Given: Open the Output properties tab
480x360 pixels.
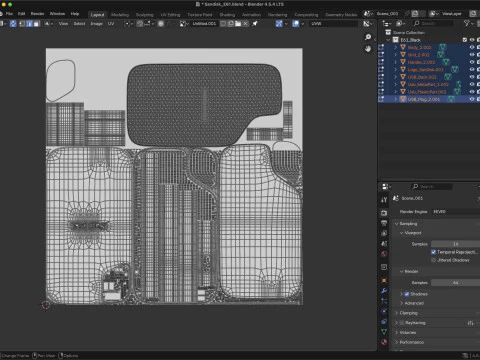Looking at the screenshot, I should tap(384, 223).
